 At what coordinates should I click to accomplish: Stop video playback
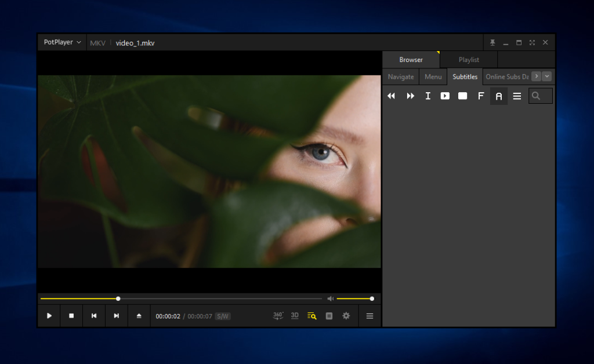pyautogui.click(x=71, y=316)
